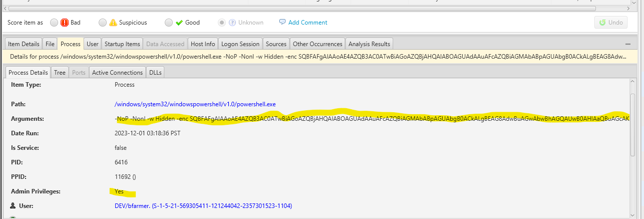Screen dimensions: 644x219
Task: Select the Bad radio button
Action: pyautogui.click(x=54, y=23)
